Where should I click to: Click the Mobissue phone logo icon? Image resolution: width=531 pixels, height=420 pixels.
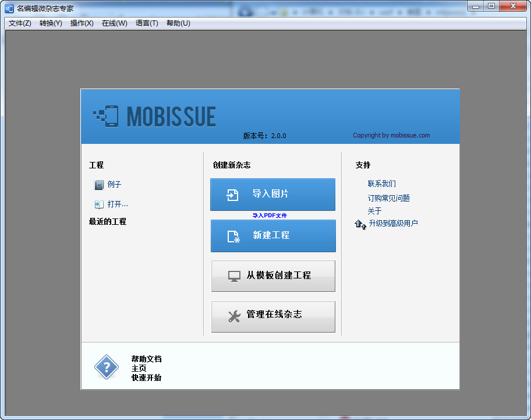tap(106, 116)
